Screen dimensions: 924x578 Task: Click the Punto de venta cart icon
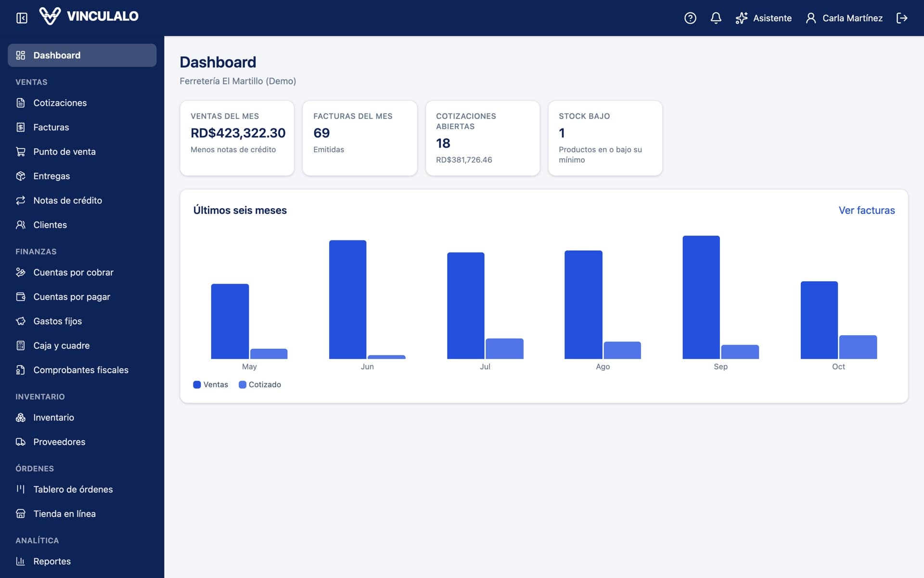pyautogui.click(x=21, y=152)
